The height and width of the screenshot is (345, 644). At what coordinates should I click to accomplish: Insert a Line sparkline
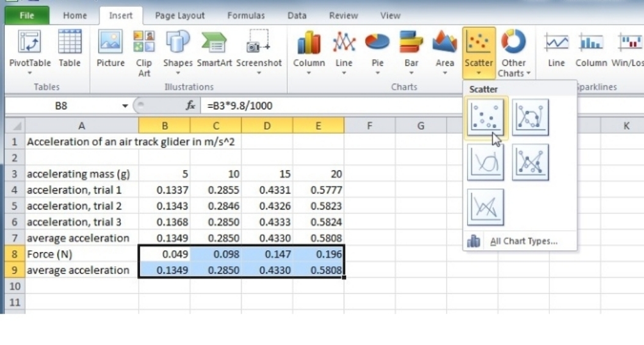point(556,49)
